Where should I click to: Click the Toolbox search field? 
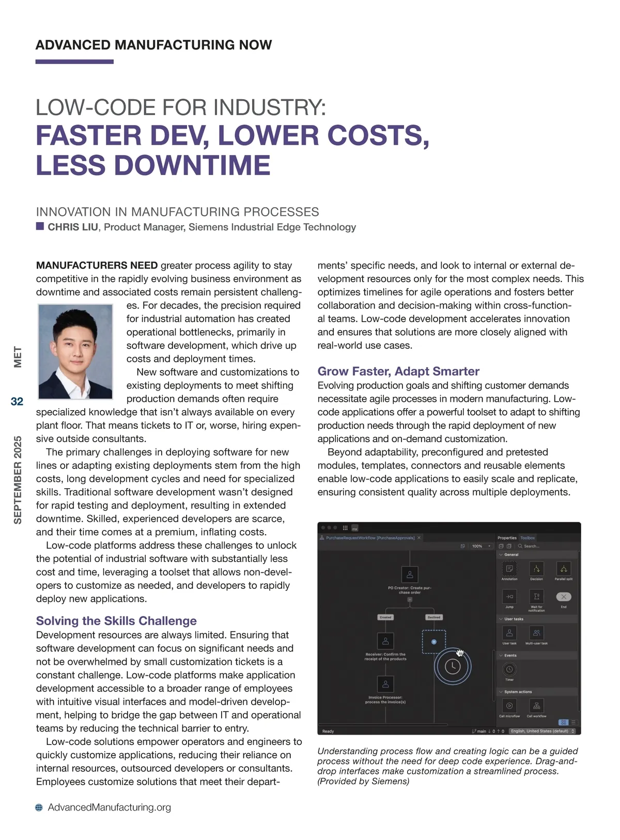(x=537, y=546)
